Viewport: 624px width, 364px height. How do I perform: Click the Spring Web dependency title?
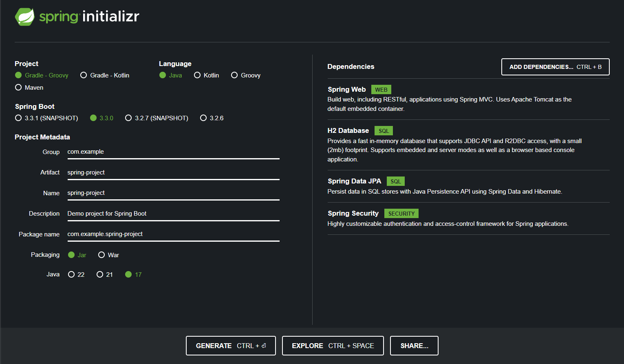click(346, 90)
